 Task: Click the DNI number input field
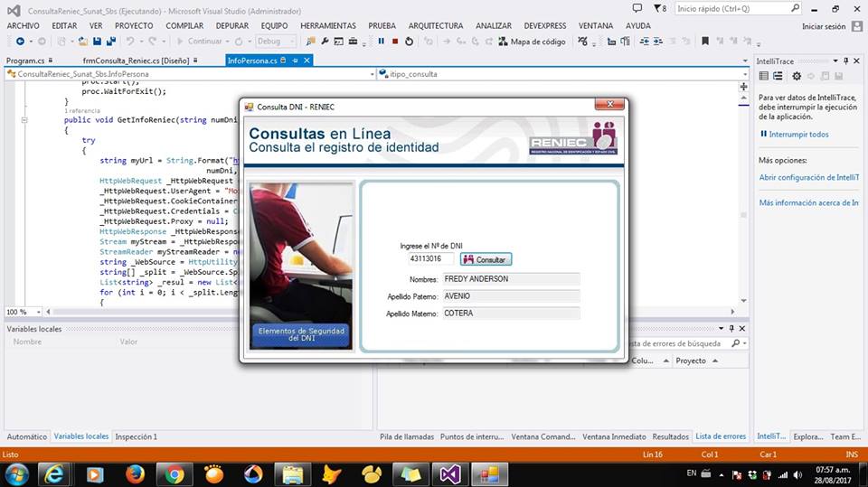click(430, 258)
